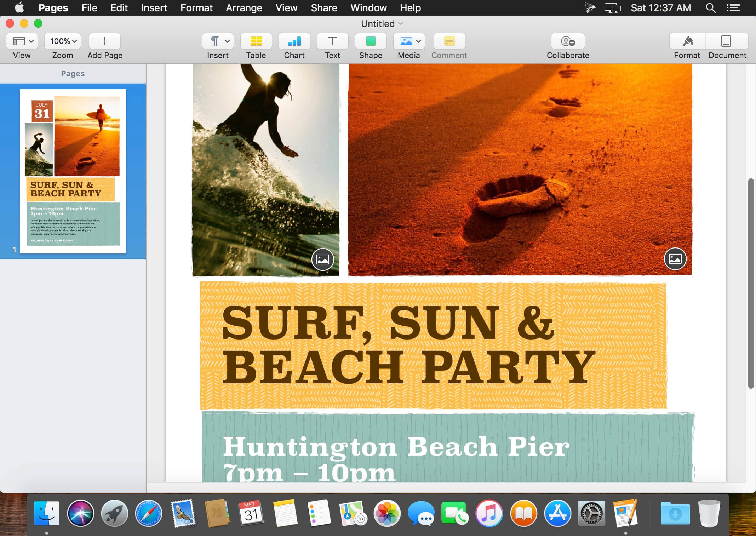Open iTunes from the dock
The height and width of the screenshot is (536, 756).
click(489, 513)
